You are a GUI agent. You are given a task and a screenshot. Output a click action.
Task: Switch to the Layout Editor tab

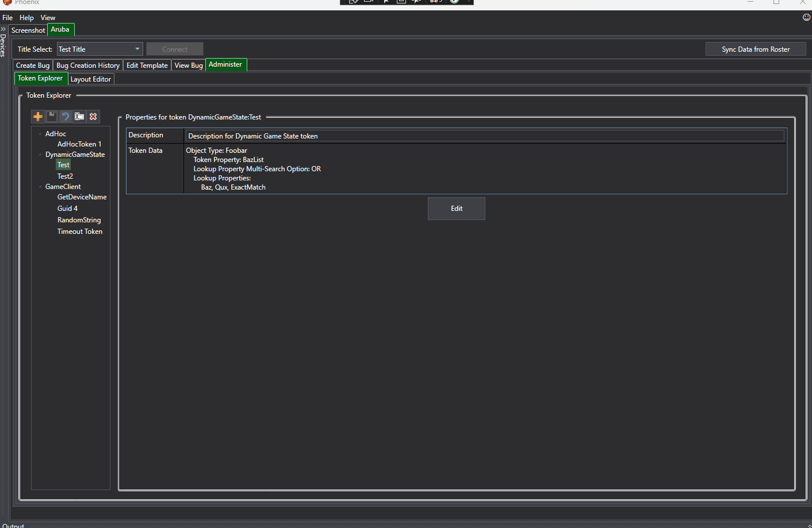click(x=91, y=79)
